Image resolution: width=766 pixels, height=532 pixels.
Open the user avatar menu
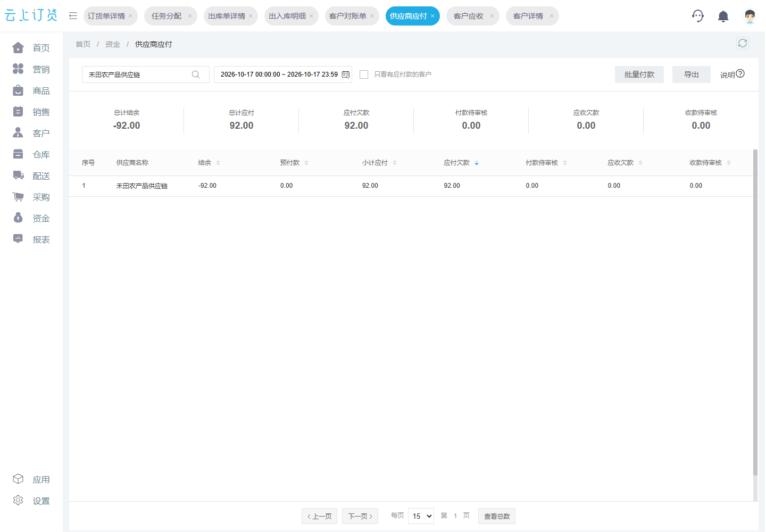pyautogui.click(x=750, y=16)
